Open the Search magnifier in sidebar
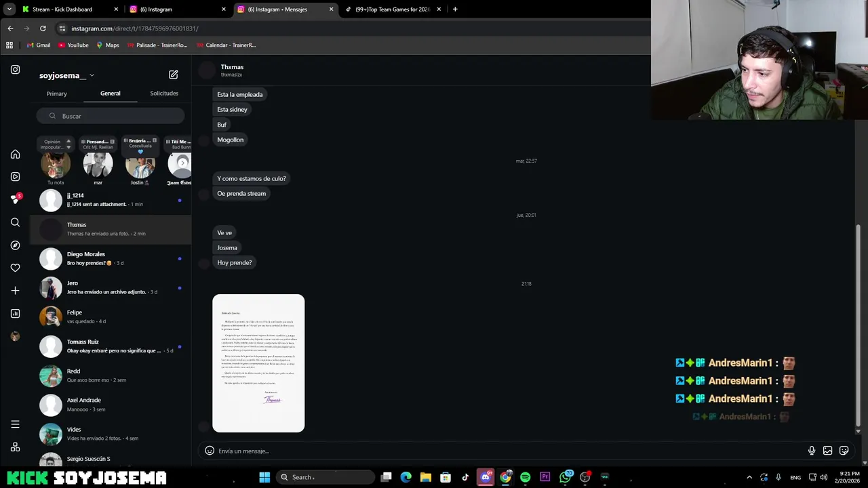 pyautogui.click(x=15, y=222)
